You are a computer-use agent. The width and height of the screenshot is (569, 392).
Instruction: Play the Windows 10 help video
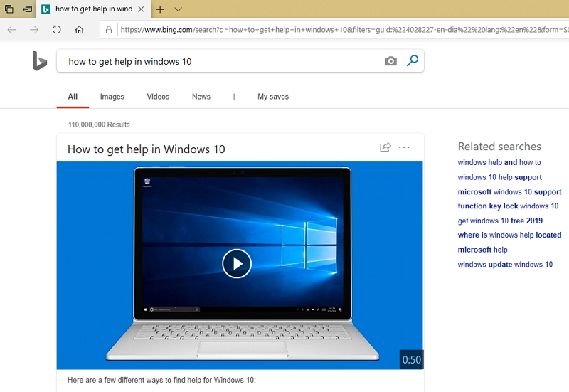pyautogui.click(x=237, y=263)
